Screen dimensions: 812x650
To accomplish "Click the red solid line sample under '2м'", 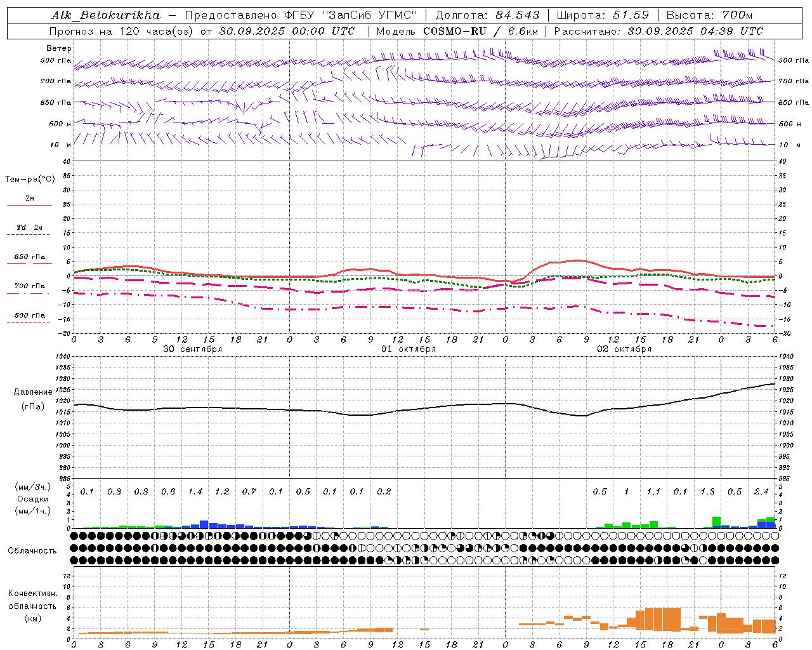I will pyautogui.click(x=29, y=205).
